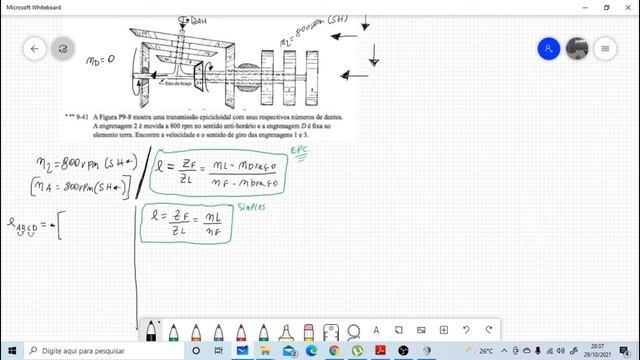Open Mail app from taskbar
This screenshot has width=640, height=360.
coord(289,351)
